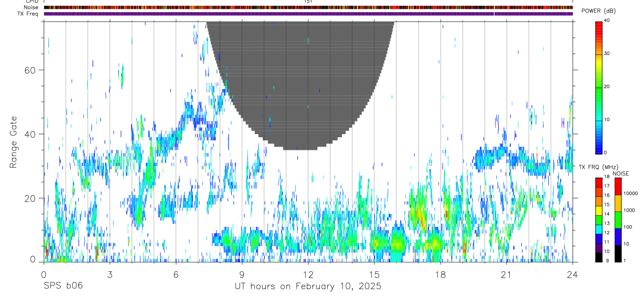Click the 21 hour tick label

[x=506, y=274]
